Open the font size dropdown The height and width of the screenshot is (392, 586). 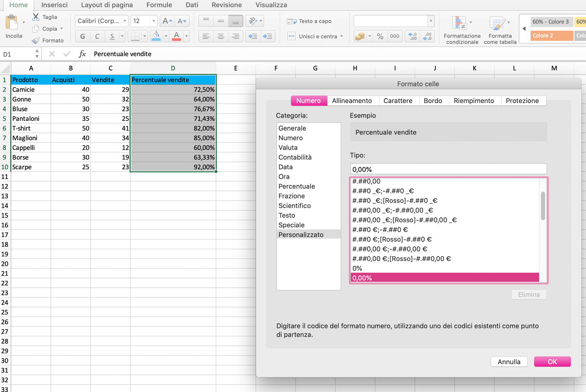click(153, 21)
